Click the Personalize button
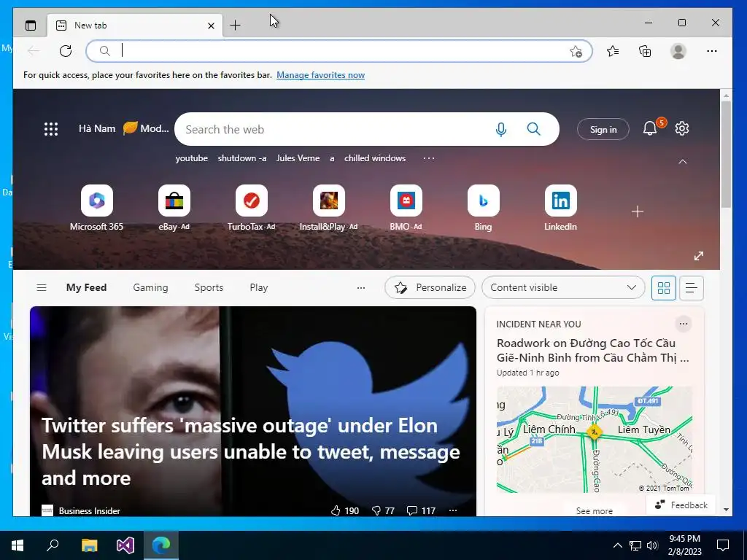 [430, 287]
